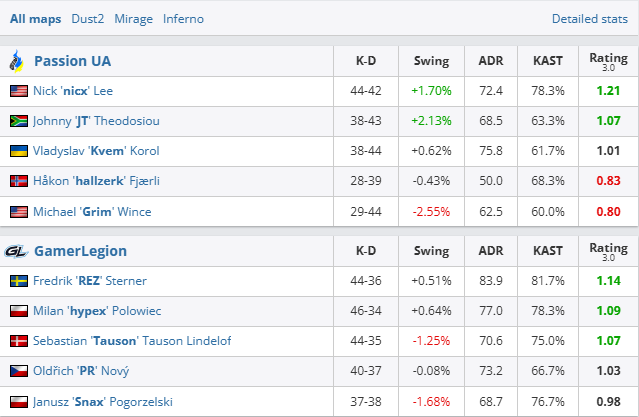Click the Sweden flag beside Fredrik 'REZ'
Viewport: 639px width, 417px height.
coord(18,281)
